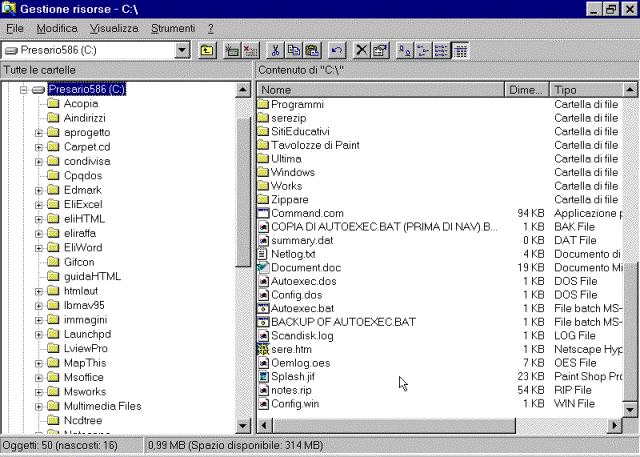Click the Disconnect Network Drive toolbar icon
This screenshot has height=457, width=640.
pyautogui.click(x=250, y=51)
